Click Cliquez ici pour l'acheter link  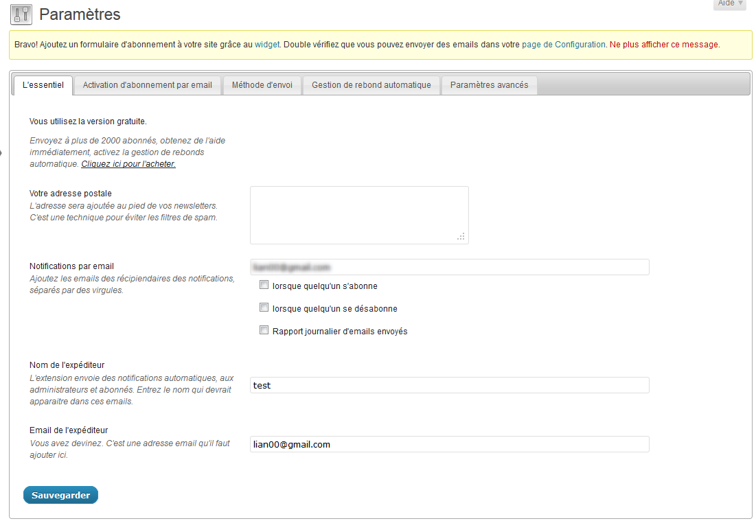coord(128,164)
